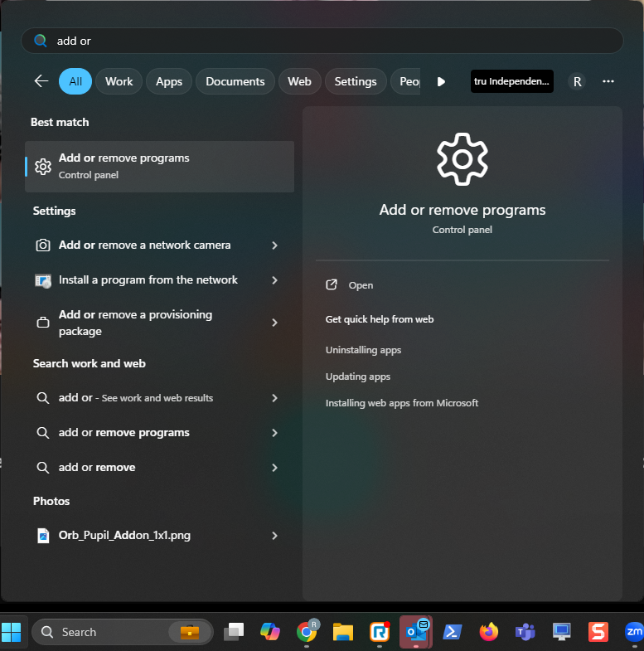
Task: Expand the Orb_Pupil_Addon_1x1.png chevron
Action: click(274, 536)
